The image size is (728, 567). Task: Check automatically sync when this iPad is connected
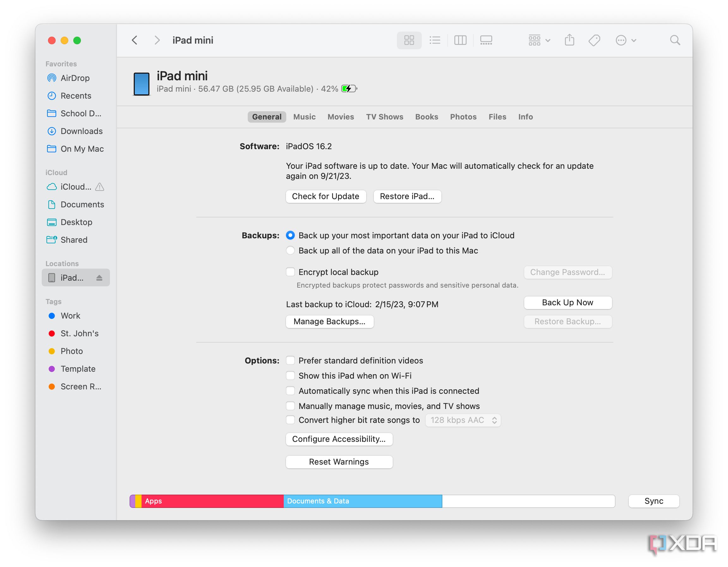pos(290,391)
